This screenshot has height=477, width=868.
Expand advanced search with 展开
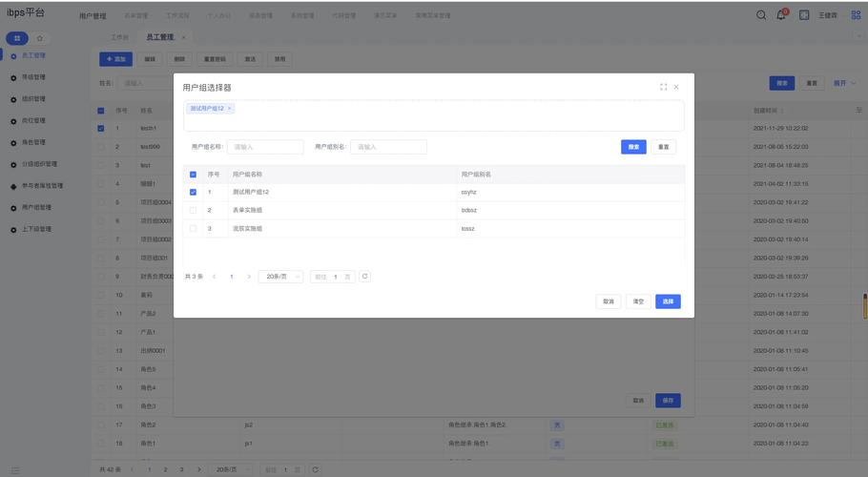click(x=844, y=83)
